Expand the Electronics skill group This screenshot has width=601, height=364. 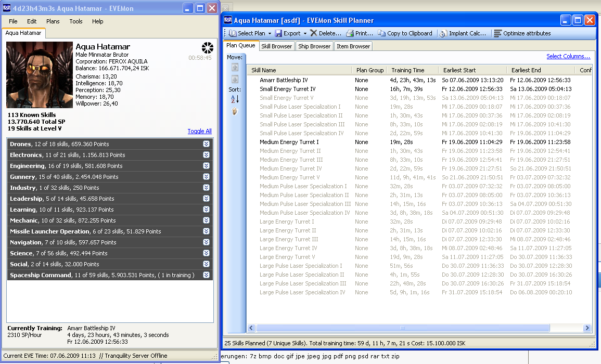206,155
